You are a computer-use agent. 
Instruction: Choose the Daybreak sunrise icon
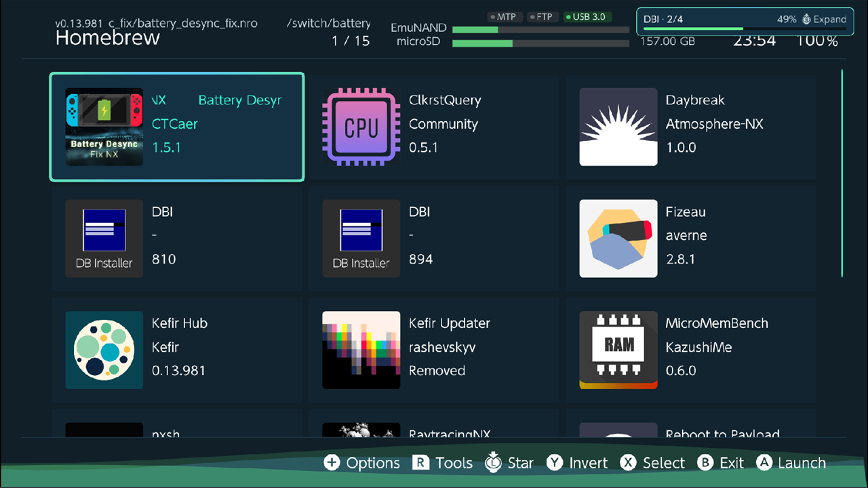(x=618, y=127)
